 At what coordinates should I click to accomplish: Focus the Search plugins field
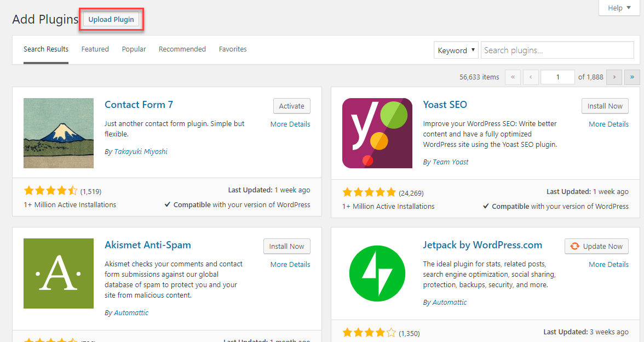[x=557, y=50]
